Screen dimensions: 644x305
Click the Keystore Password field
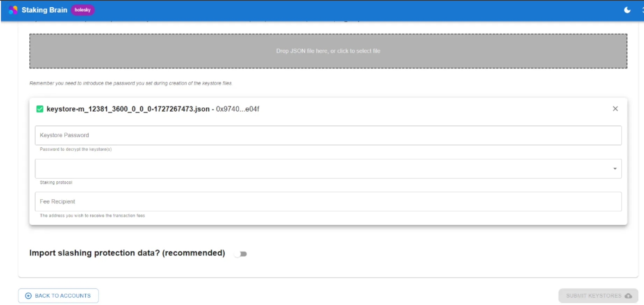coord(328,135)
